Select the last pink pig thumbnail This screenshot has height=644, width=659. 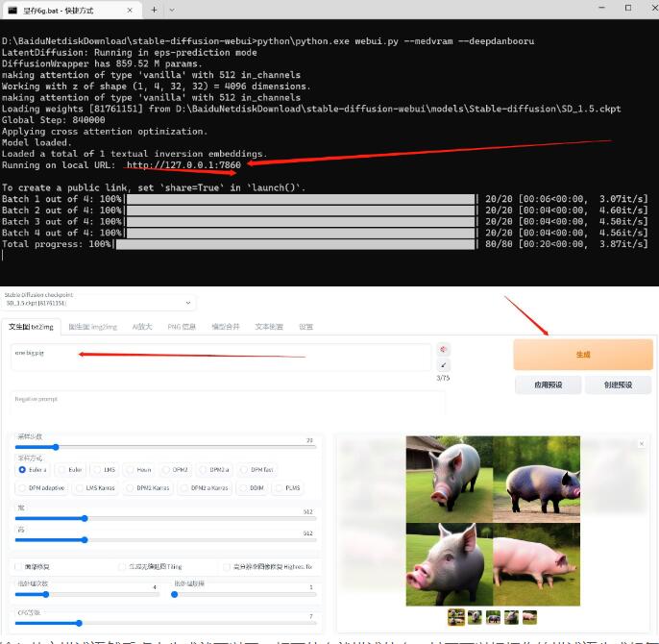pyautogui.click(x=529, y=617)
